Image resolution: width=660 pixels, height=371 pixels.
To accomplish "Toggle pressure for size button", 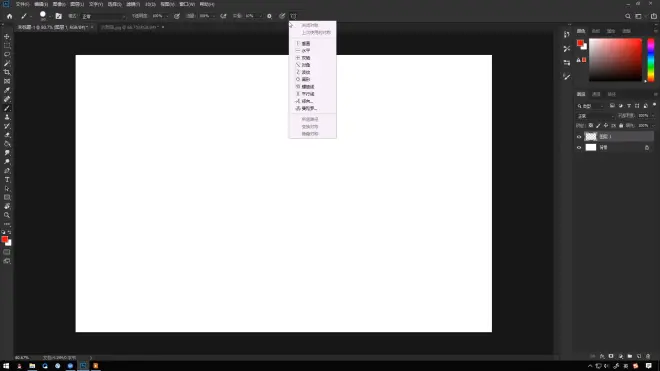I will pyautogui.click(x=282, y=16).
